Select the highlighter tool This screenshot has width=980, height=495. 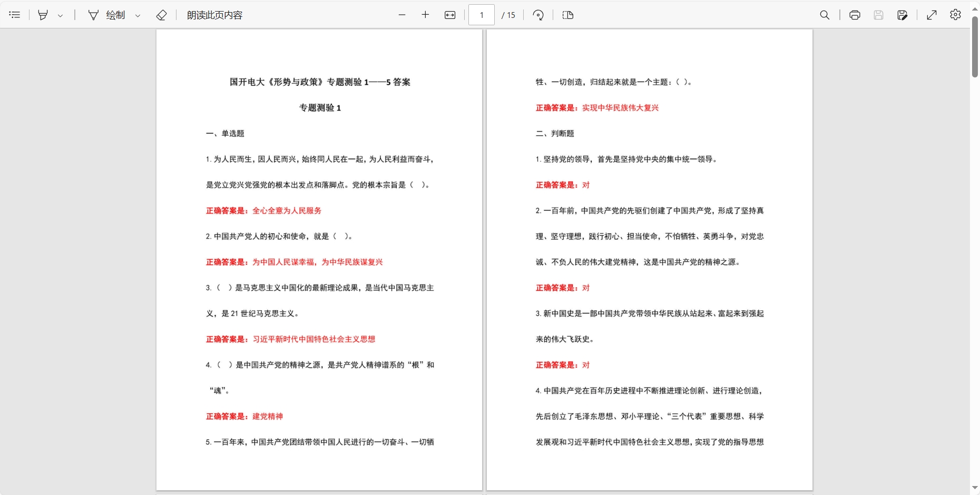(43, 15)
